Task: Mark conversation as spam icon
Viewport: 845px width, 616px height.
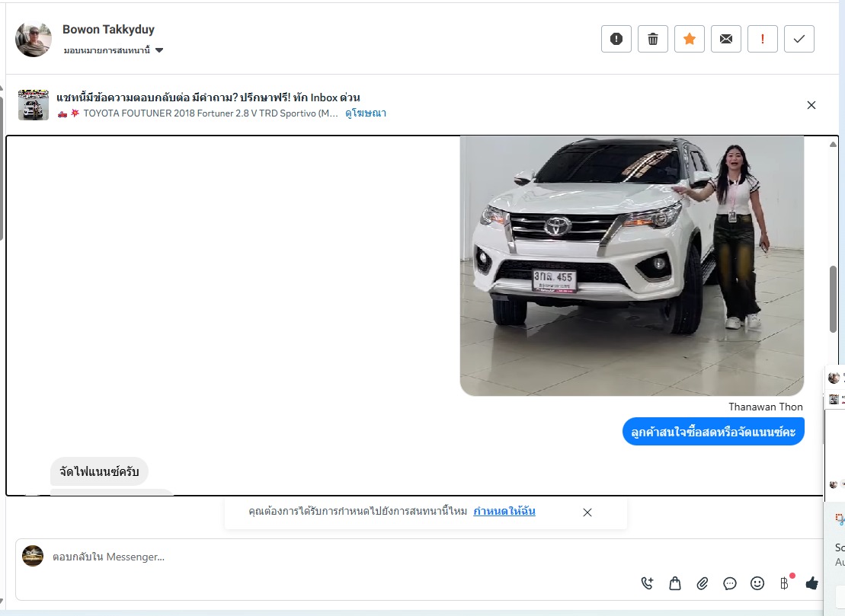Action: (616, 39)
